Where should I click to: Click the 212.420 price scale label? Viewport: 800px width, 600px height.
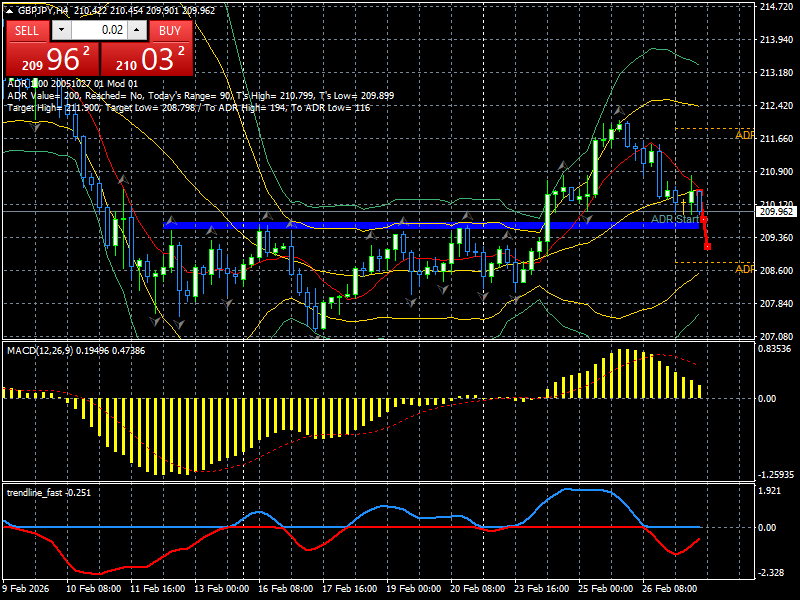tap(776, 106)
